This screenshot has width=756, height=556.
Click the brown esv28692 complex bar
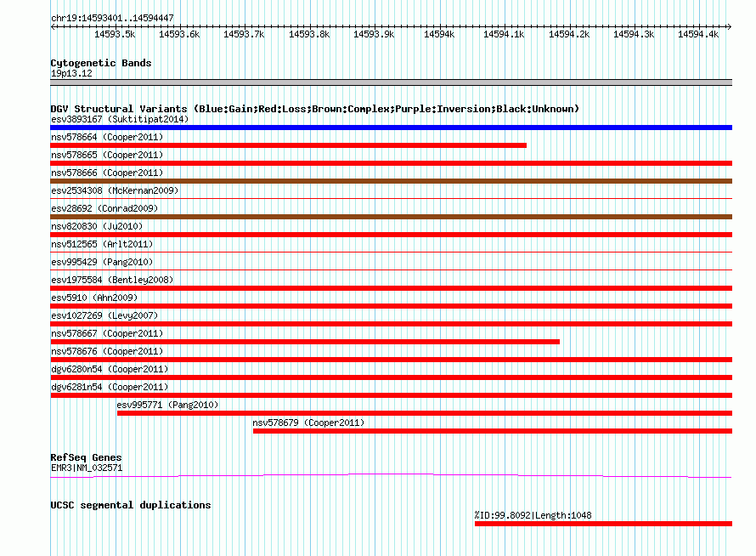click(391, 217)
